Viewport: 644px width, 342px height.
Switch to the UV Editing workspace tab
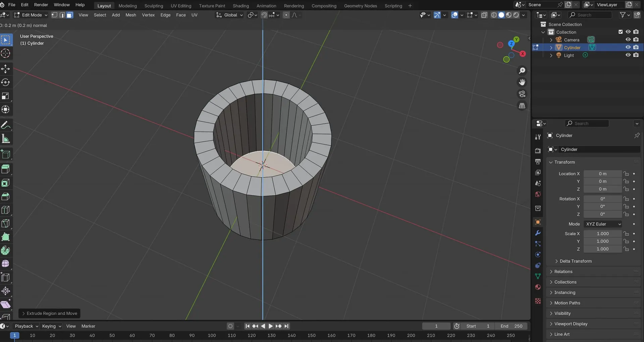coord(181,6)
